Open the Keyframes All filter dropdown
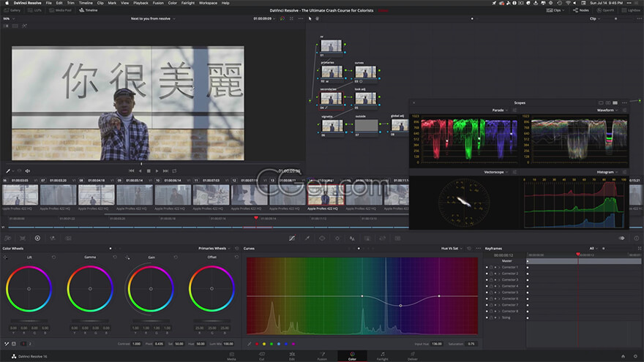Screen dimensions: 644x362 coord(593,249)
